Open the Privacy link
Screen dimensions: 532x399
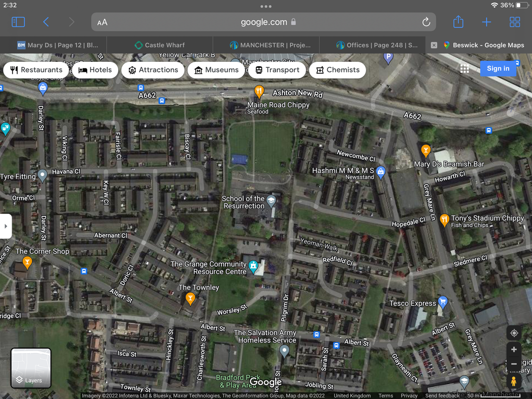(409, 396)
